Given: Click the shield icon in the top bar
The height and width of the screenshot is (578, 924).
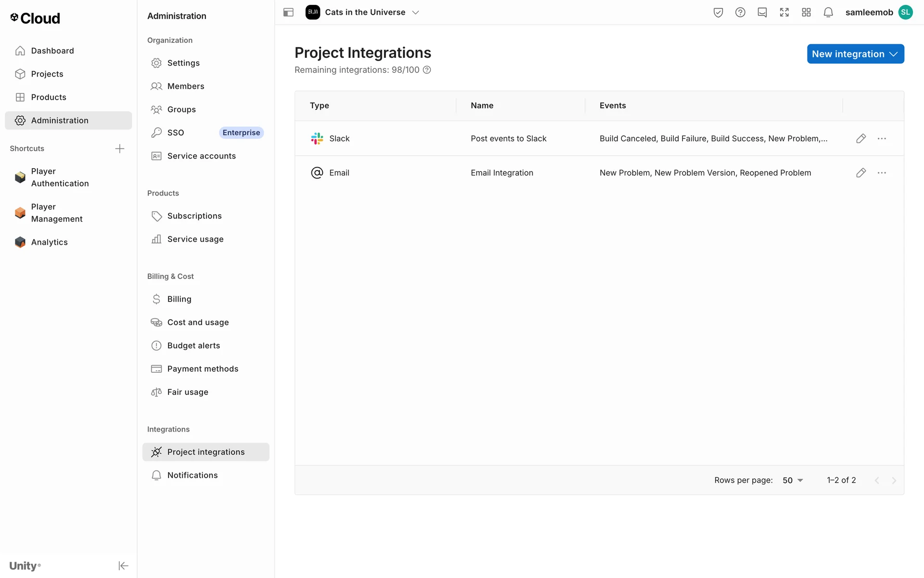Looking at the screenshot, I should [x=718, y=13].
